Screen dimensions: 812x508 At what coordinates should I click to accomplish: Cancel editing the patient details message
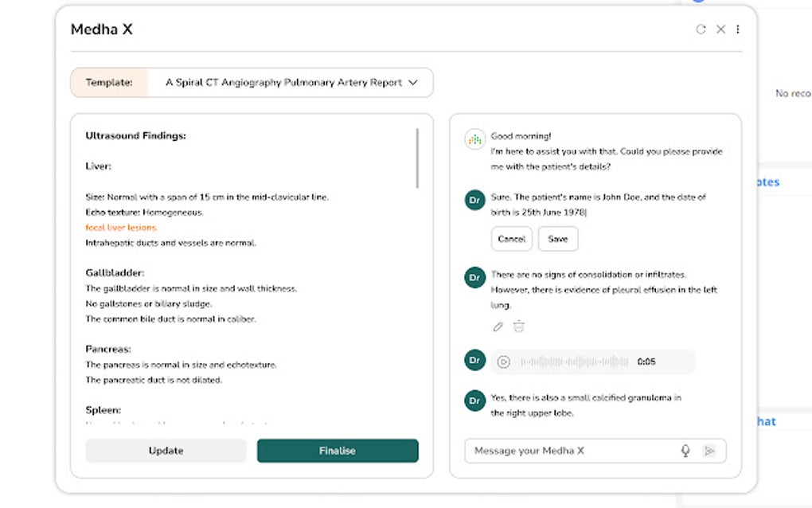[x=511, y=239]
